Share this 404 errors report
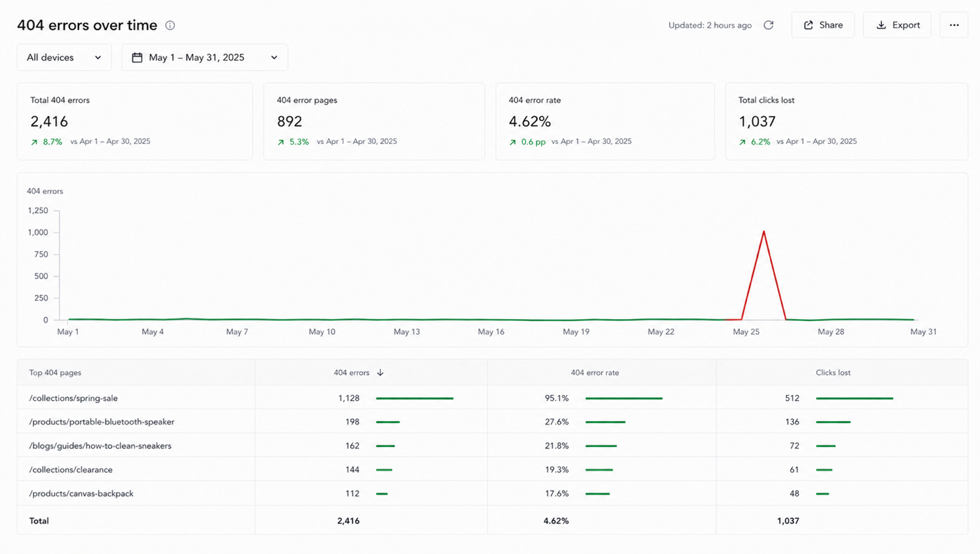This screenshot has height=554, width=980. tap(823, 25)
